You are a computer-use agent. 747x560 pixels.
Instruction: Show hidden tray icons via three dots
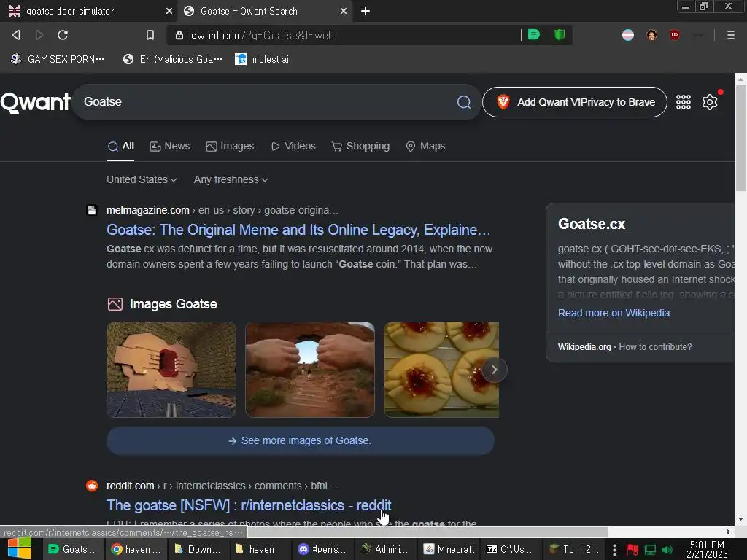pos(614,550)
